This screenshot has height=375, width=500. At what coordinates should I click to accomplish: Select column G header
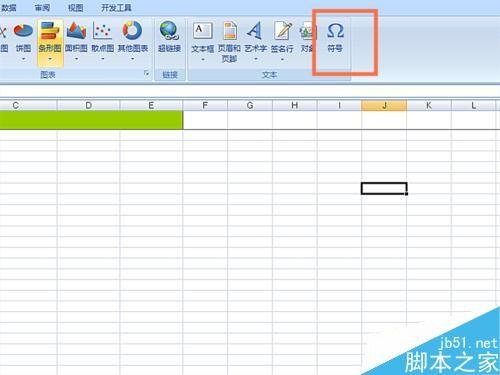[x=250, y=105]
